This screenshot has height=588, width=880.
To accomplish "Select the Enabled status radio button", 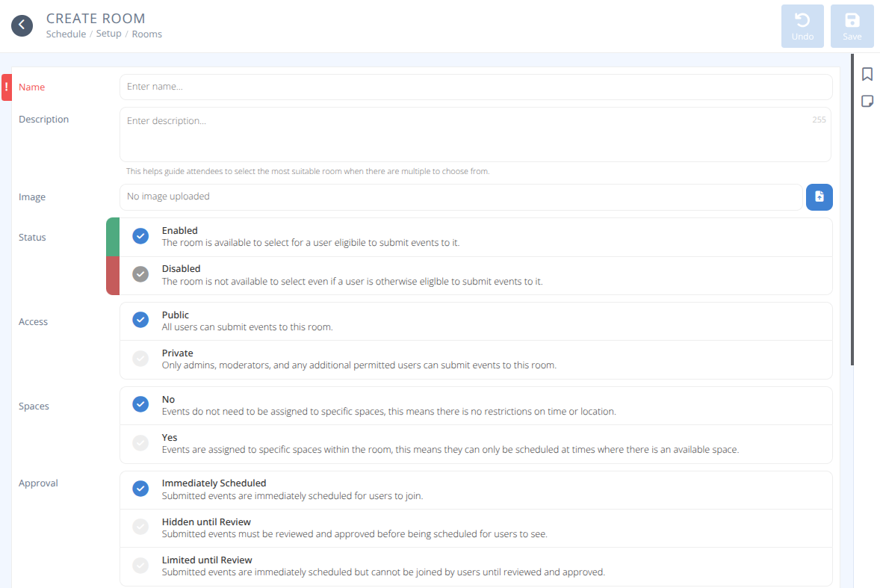I will 140,235.
